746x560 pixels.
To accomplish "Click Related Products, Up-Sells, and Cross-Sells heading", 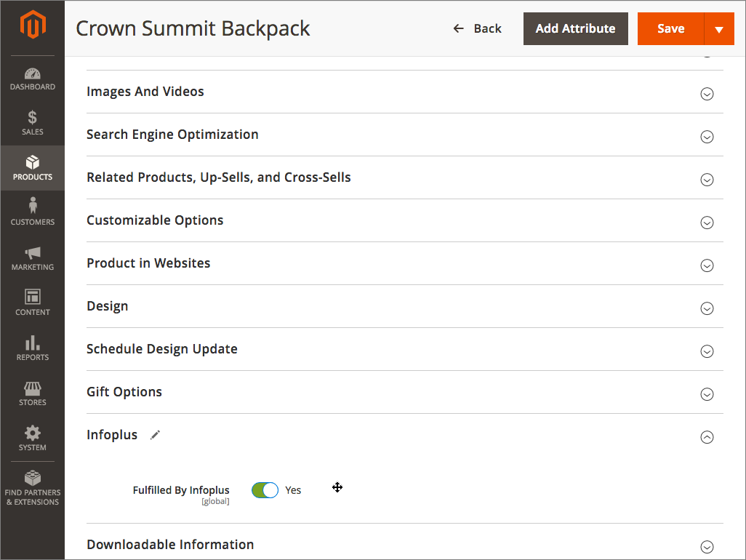I will tap(218, 177).
